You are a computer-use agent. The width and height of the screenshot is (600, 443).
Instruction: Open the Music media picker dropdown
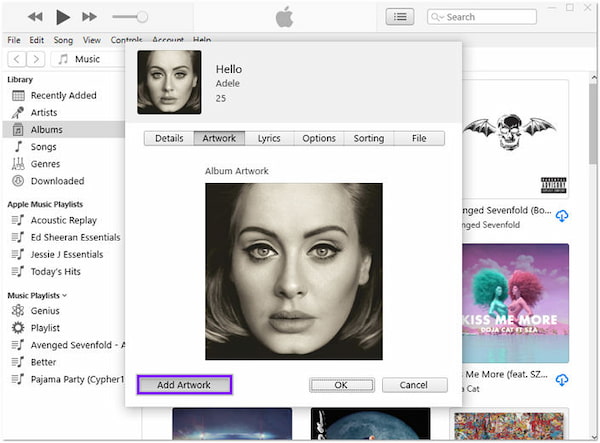click(88, 59)
